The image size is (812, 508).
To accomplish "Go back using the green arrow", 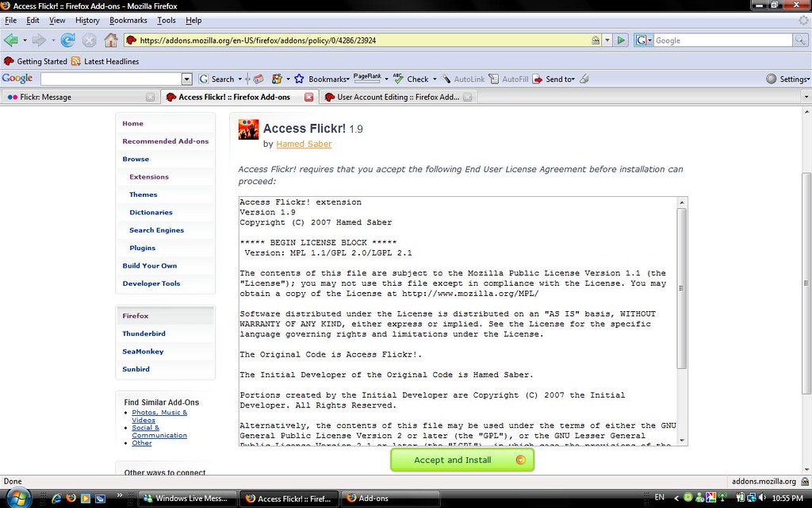I will coord(11,40).
